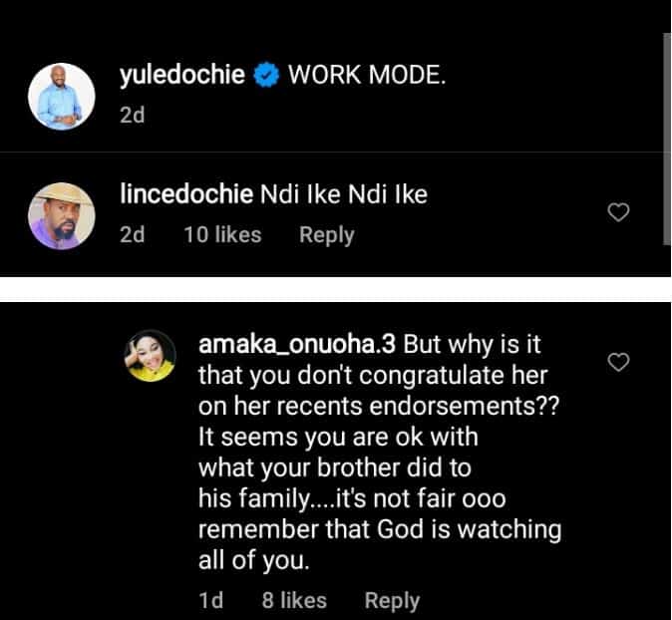Click the WORK MODE. caption text
The image size is (672, 620).
point(367,76)
